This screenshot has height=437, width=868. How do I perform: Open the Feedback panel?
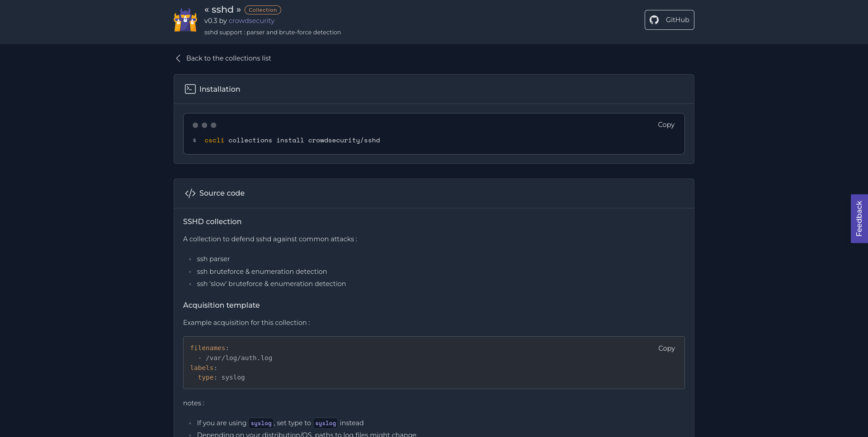[x=859, y=219]
